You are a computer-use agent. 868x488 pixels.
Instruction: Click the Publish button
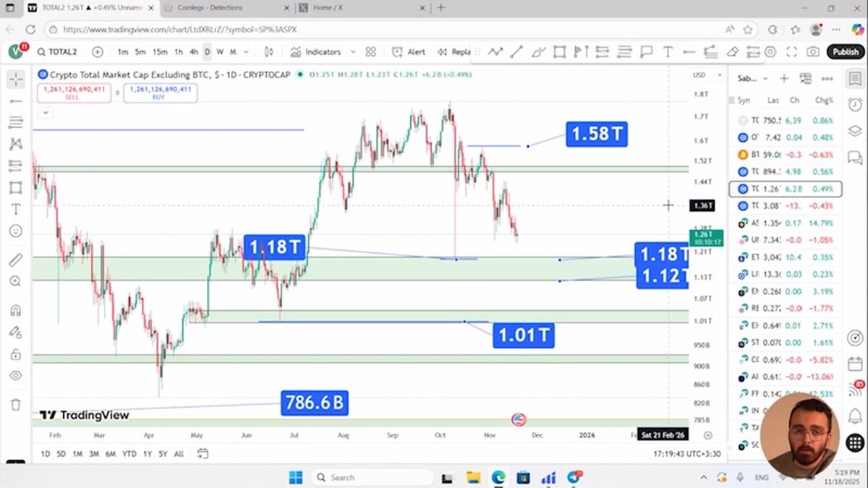[x=846, y=52]
